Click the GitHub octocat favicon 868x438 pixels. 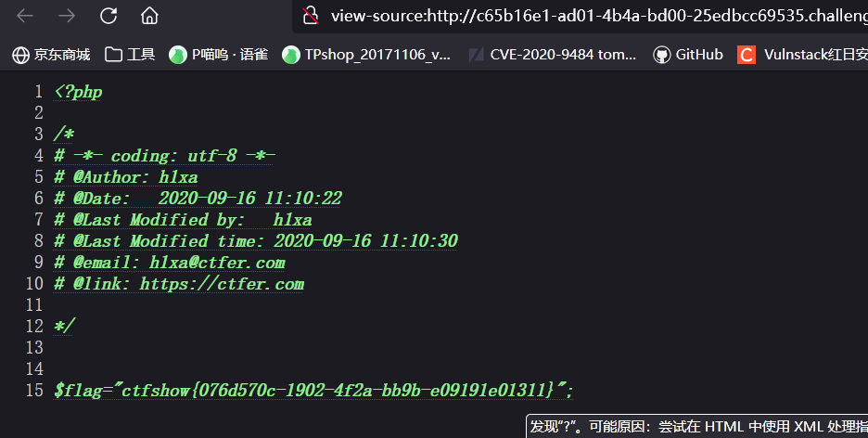[x=661, y=55]
